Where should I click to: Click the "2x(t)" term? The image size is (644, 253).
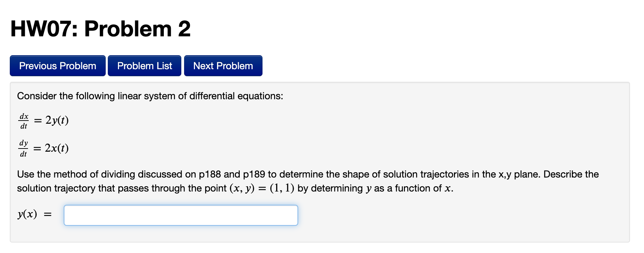pos(57,149)
